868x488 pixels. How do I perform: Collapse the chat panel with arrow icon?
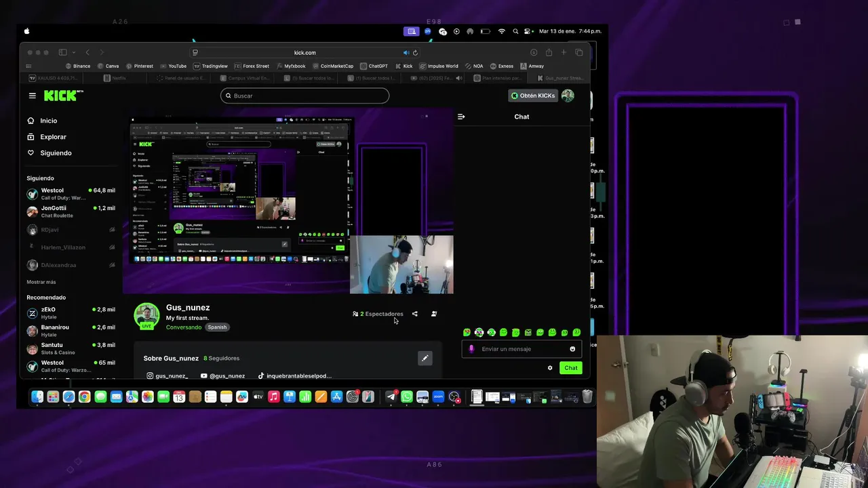click(x=461, y=117)
